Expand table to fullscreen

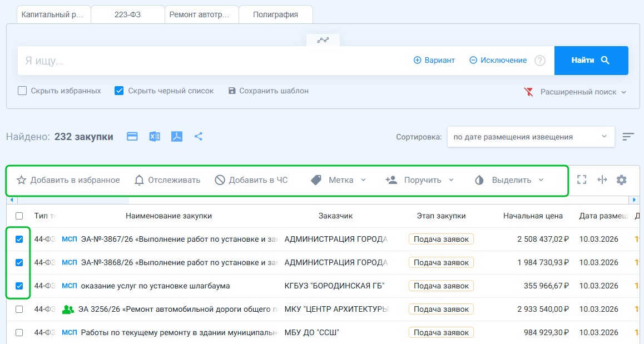(x=582, y=180)
